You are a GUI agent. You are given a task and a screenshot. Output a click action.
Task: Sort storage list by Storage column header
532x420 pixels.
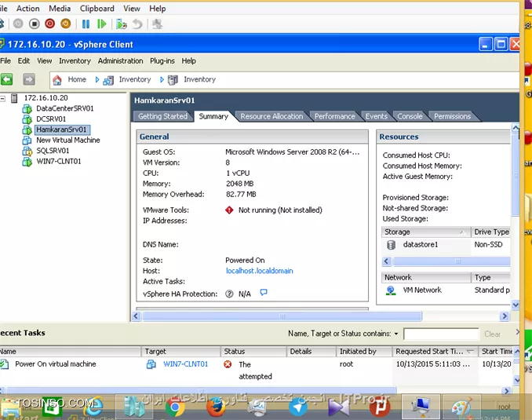click(x=426, y=232)
